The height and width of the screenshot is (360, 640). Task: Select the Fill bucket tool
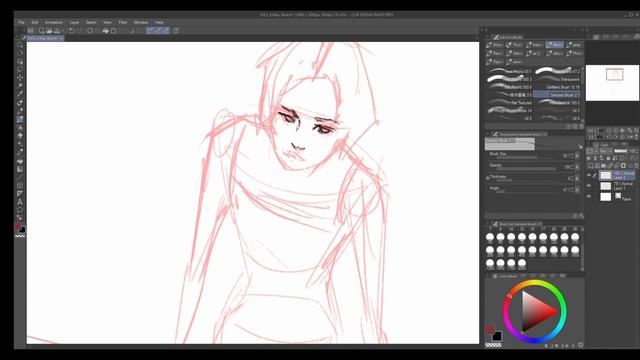pos(20,161)
